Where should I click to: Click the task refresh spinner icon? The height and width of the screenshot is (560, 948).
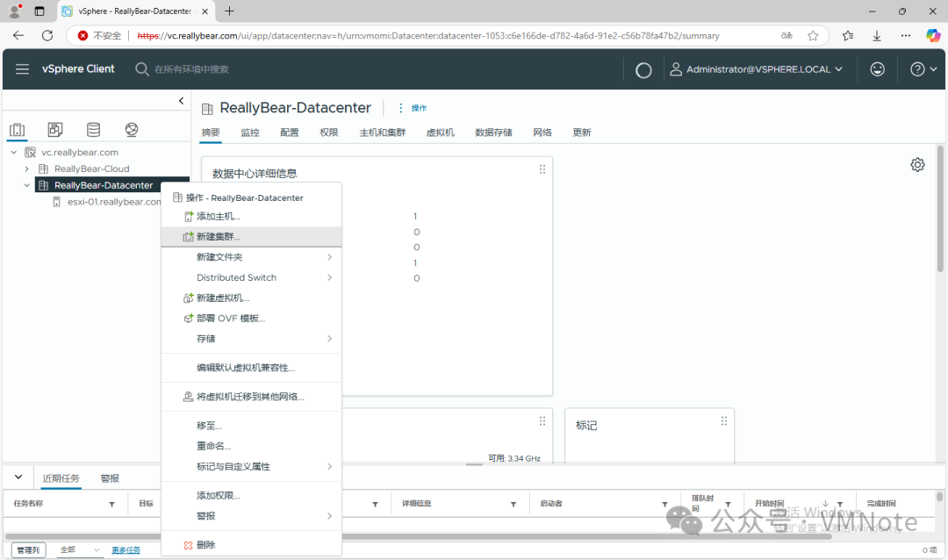(x=644, y=70)
